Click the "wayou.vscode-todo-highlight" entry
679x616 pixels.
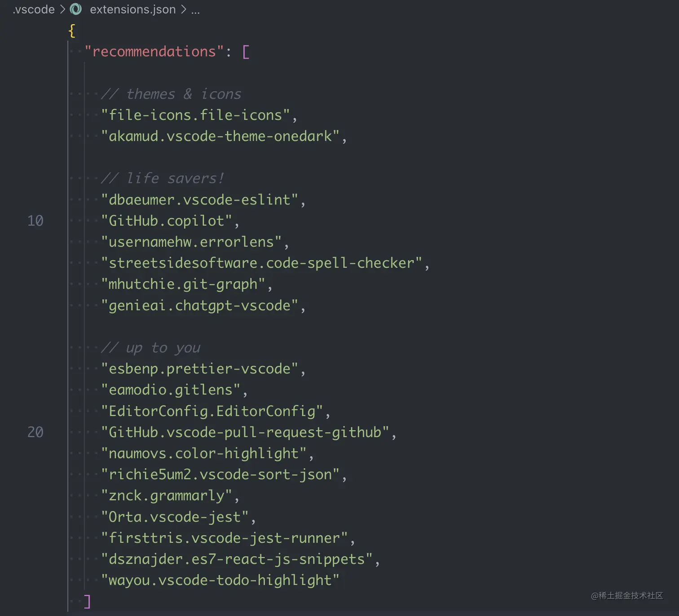(x=220, y=580)
